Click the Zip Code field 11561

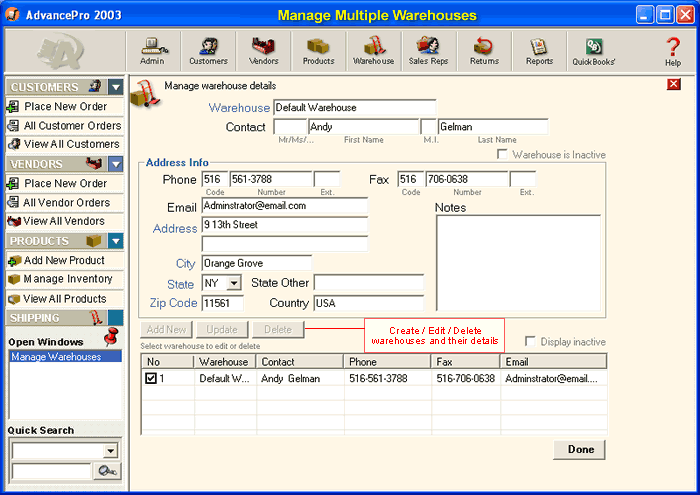[x=223, y=303]
